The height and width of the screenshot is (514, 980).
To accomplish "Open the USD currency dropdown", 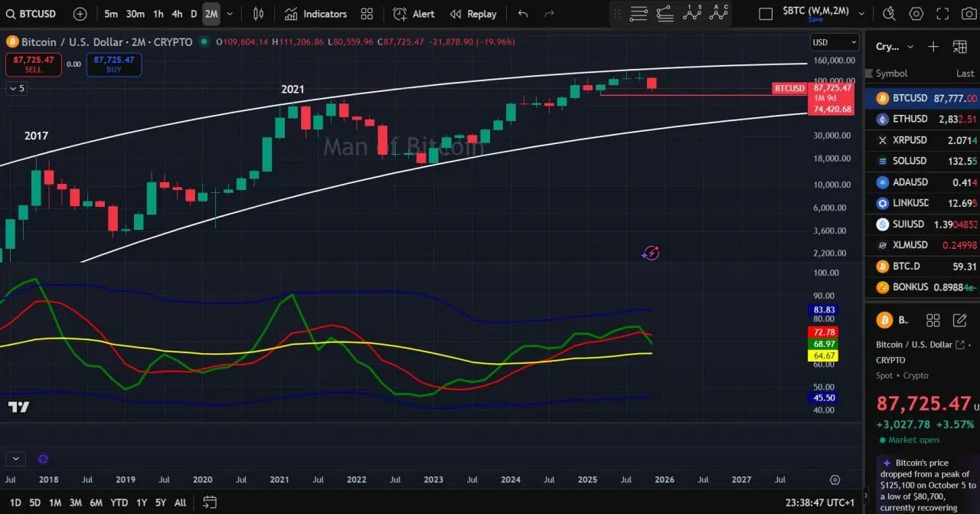I will coord(834,43).
